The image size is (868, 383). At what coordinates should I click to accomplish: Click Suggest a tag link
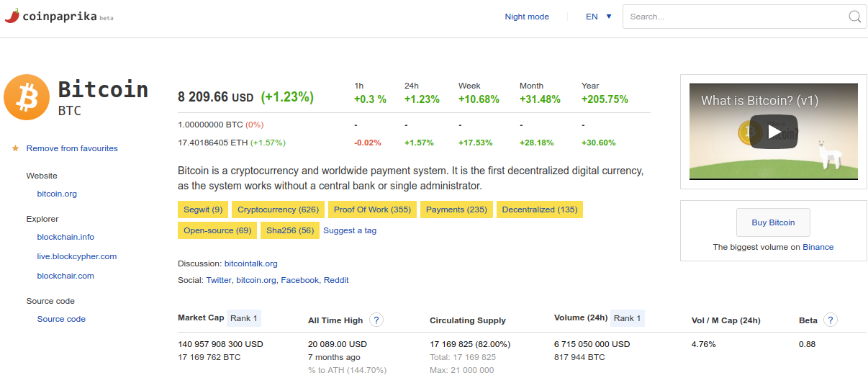coord(350,230)
